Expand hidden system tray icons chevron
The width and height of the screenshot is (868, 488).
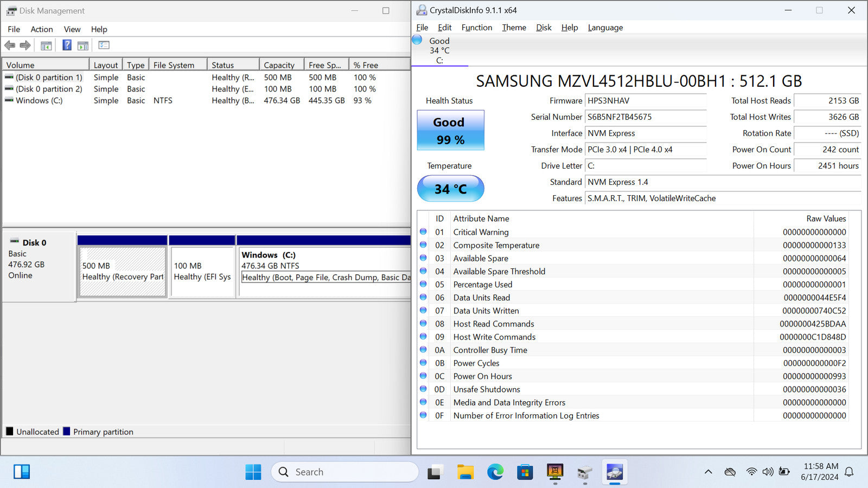click(708, 472)
